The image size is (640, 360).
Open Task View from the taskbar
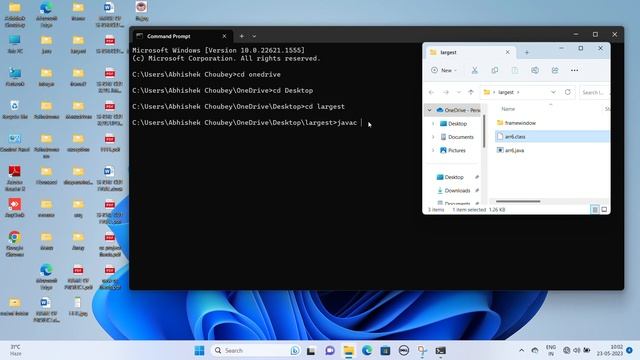coord(311,350)
